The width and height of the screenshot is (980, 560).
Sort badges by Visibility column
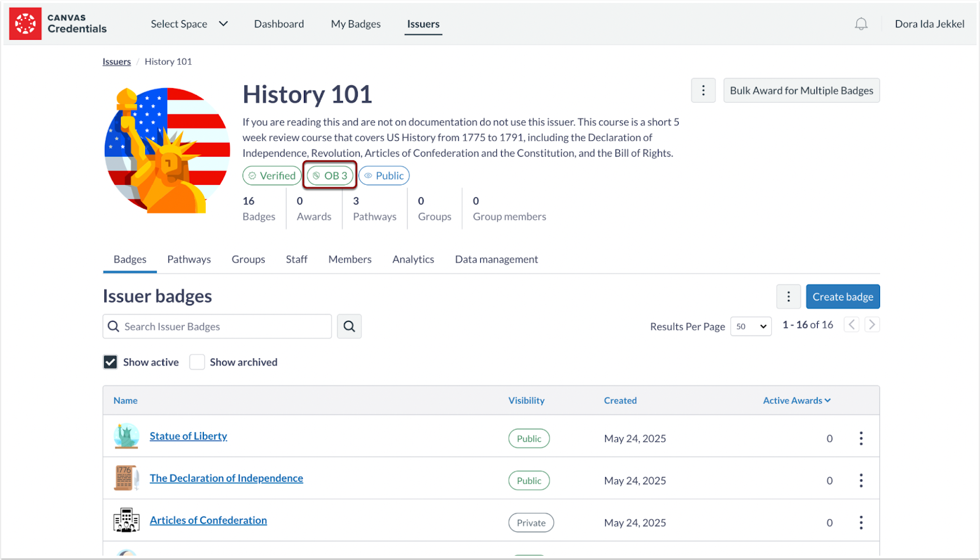click(526, 401)
